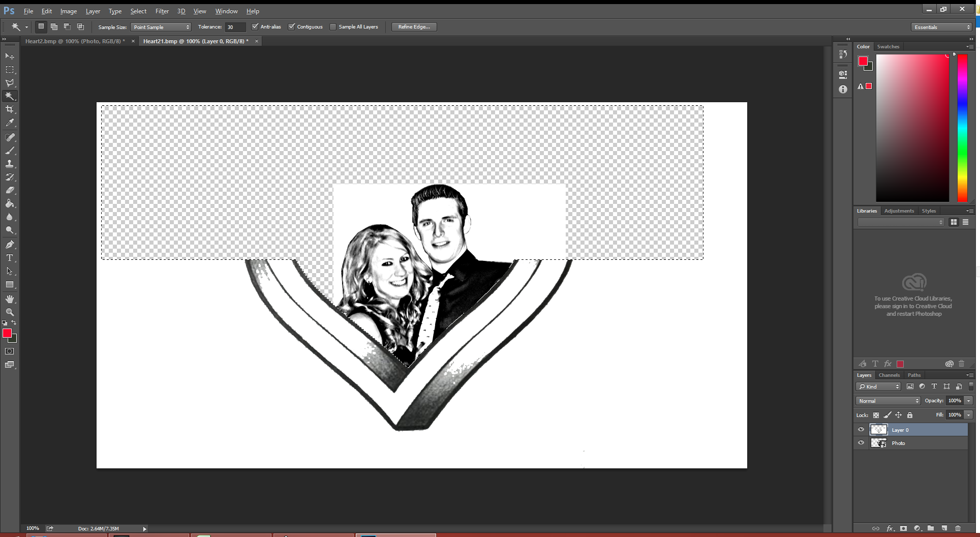Screen dimensions: 980x537
Task: Switch to the Channels tab
Action: click(x=889, y=375)
